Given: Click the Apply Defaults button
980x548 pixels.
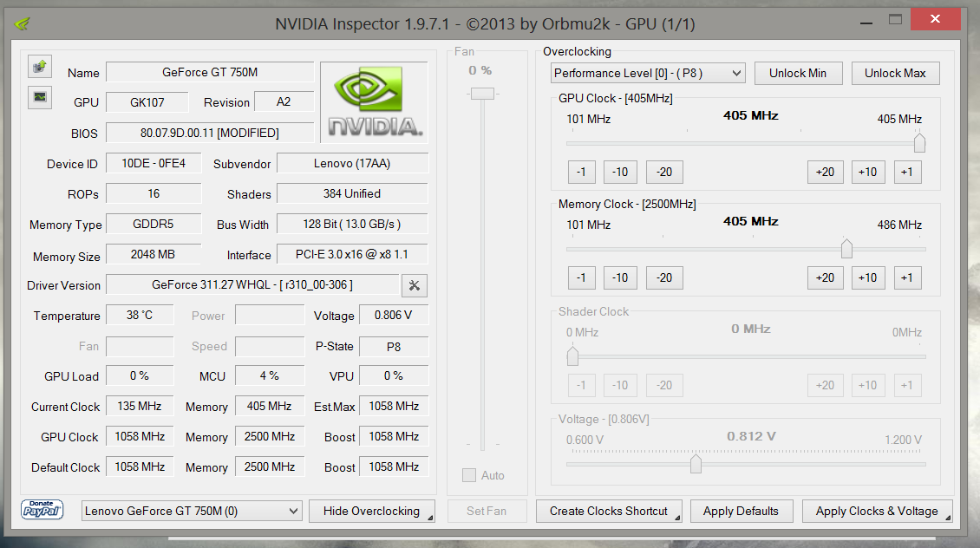Looking at the screenshot, I should click(x=742, y=511).
